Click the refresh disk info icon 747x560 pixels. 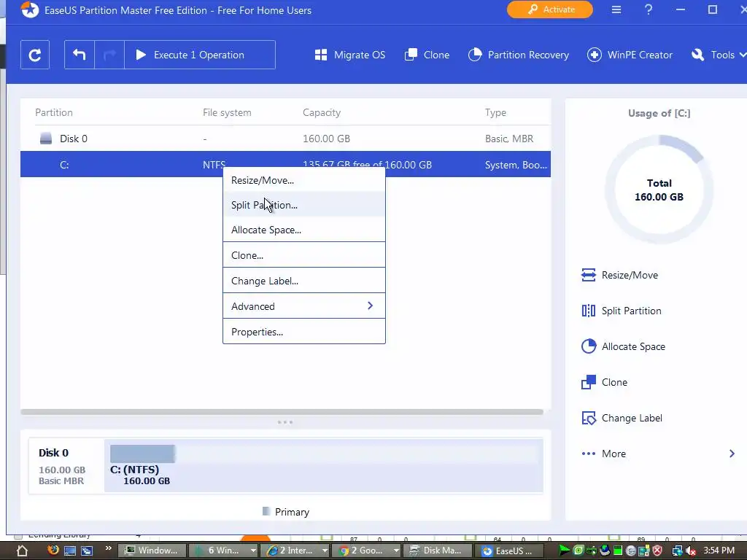(35, 55)
